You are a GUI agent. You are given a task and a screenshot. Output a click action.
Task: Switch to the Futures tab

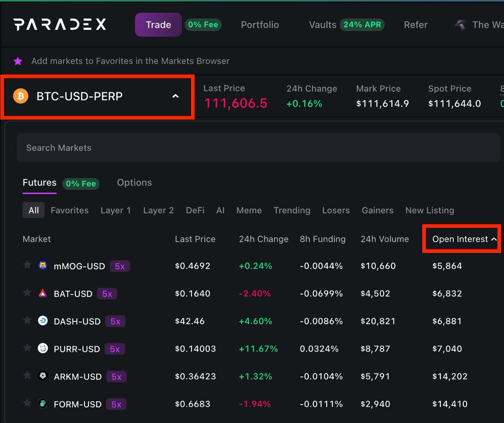click(39, 183)
